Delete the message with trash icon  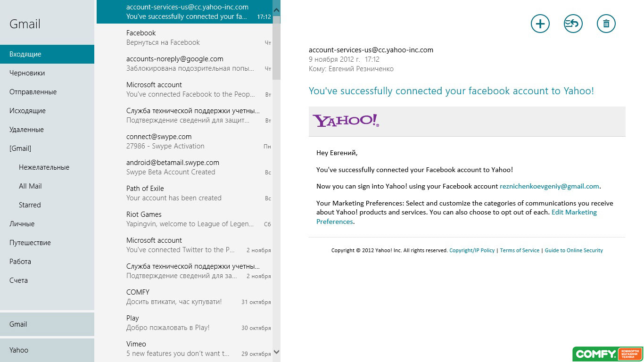click(x=606, y=24)
